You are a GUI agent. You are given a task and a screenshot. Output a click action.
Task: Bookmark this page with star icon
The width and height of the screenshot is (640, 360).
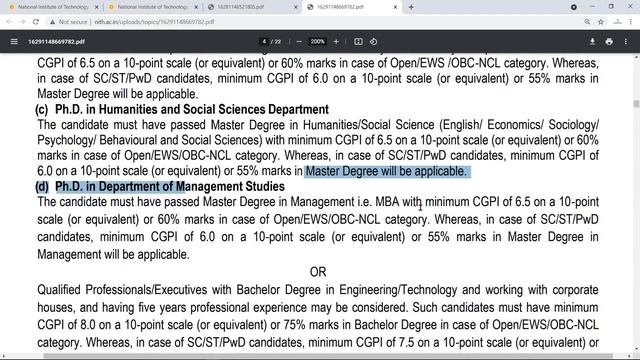point(601,22)
